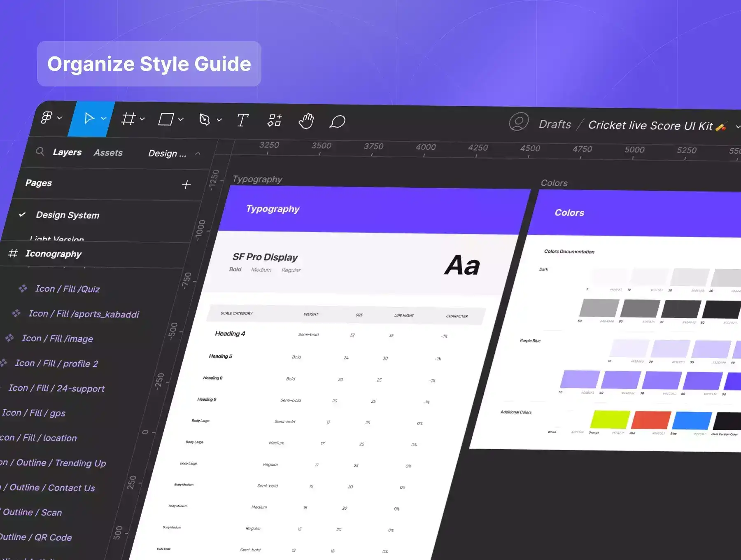741x560 pixels.
Task: Expand the shape tools dropdown arrow
Action: click(x=181, y=119)
